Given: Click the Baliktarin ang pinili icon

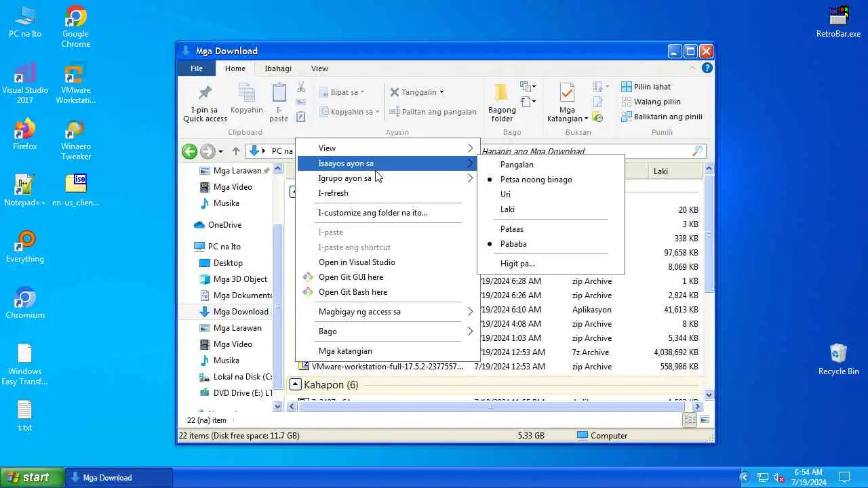Looking at the screenshot, I should click(627, 117).
